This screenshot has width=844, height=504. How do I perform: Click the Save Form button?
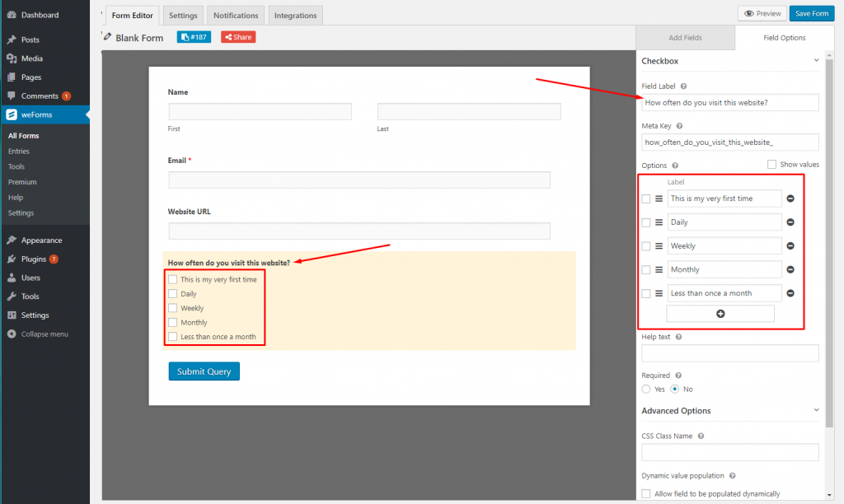[x=811, y=13]
